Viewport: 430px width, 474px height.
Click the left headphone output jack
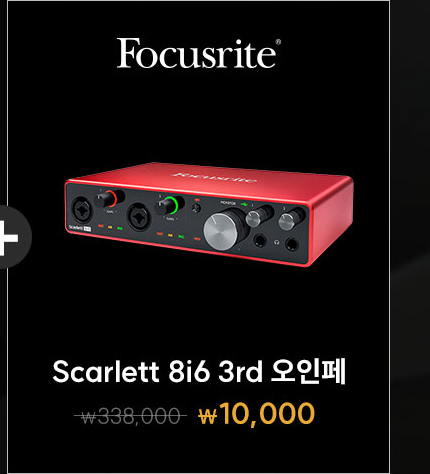(260, 240)
